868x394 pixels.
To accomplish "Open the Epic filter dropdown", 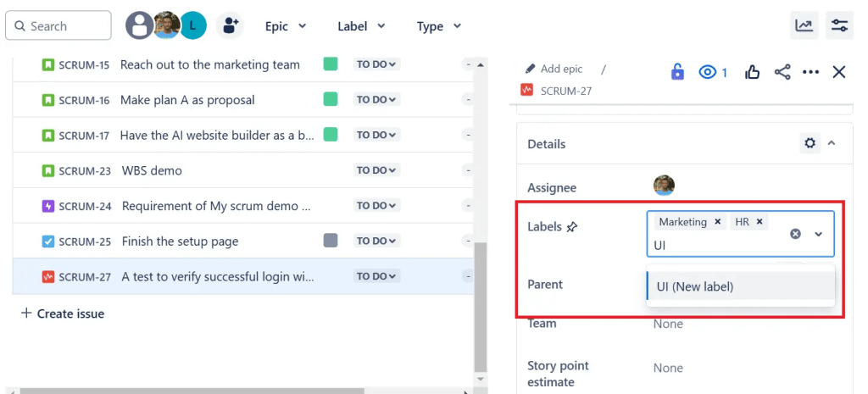I will 286,26.
